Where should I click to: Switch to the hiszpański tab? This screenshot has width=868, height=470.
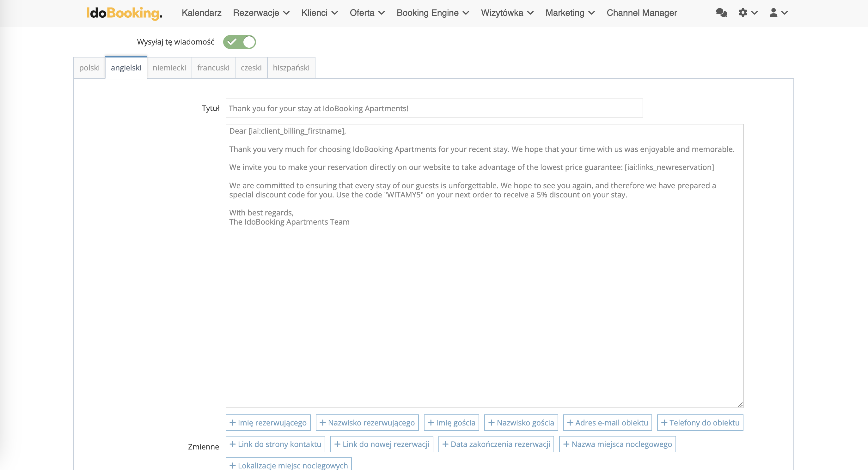[291, 68]
